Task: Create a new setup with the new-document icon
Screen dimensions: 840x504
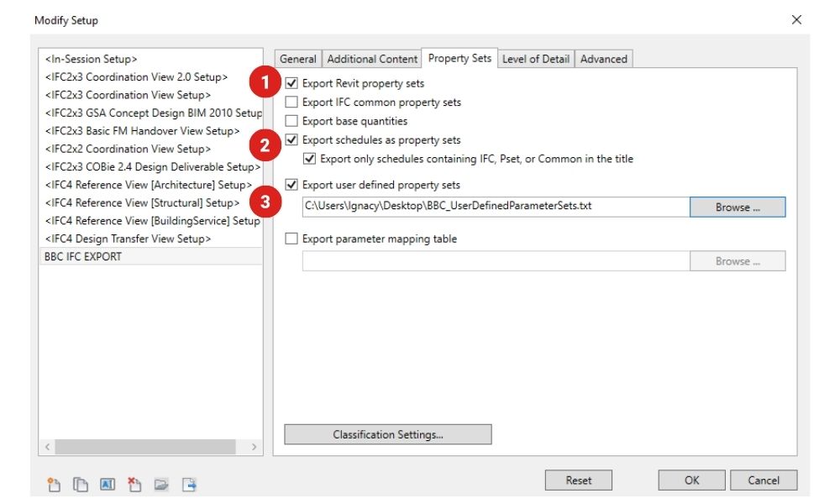Action: click(54, 485)
